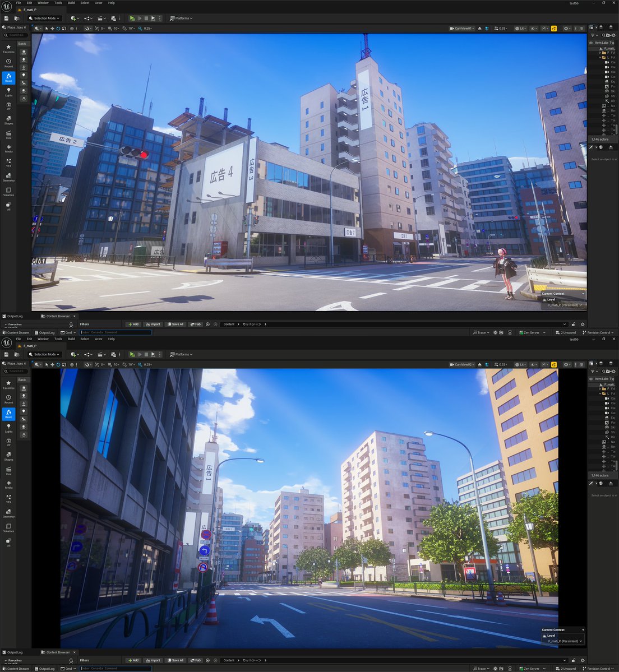Image resolution: width=619 pixels, height=672 pixels.
Task: Open VFX category in top Place Actors panel
Action: 8,163
